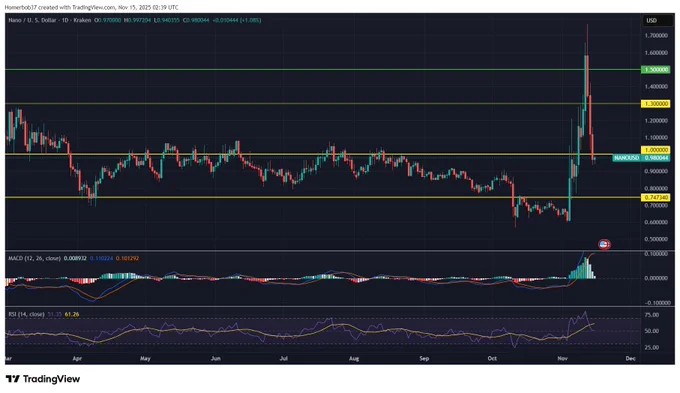Click the Jun label on time axis
Image resolution: width=680 pixels, height=393 pixels.
point(216,359)
